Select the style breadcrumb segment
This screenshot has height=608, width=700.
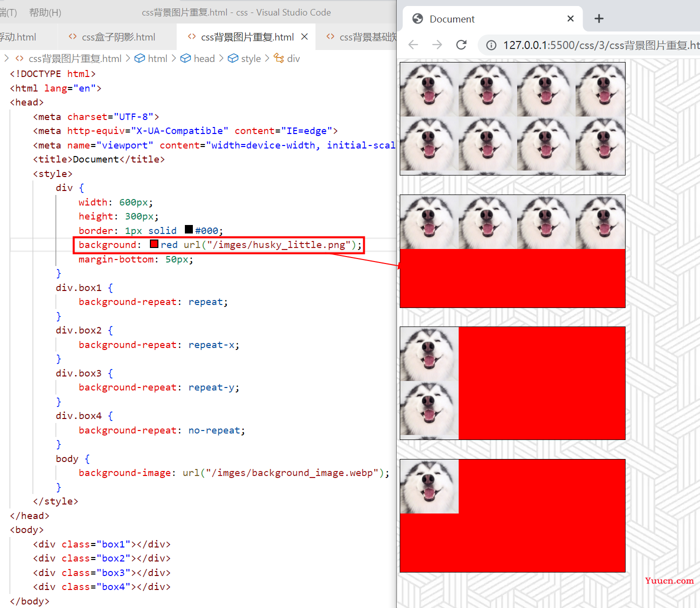(x=251, y=58)
